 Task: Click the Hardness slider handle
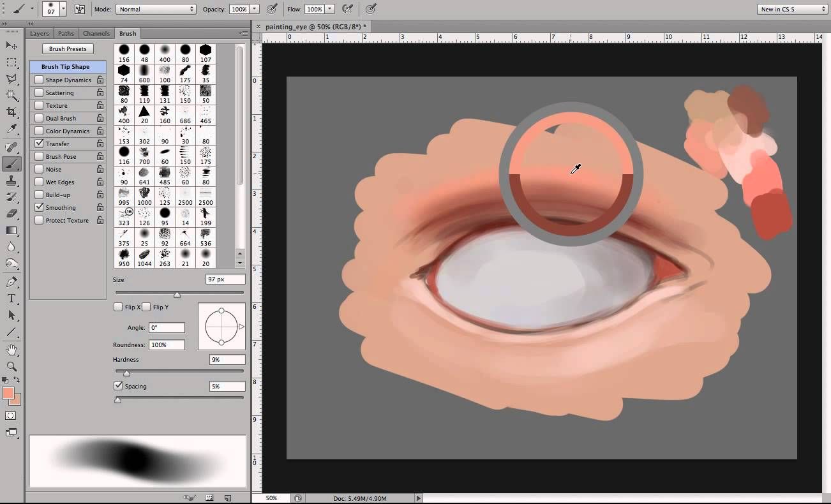tap(126, 373)
